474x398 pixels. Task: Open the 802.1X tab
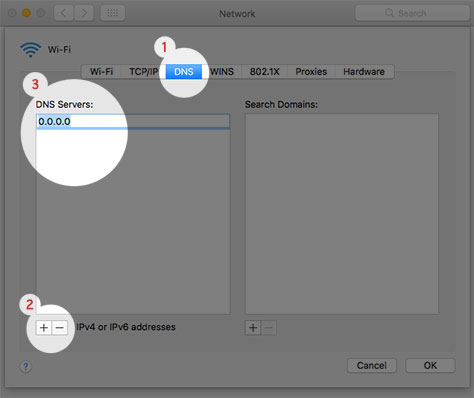(265, 72)
